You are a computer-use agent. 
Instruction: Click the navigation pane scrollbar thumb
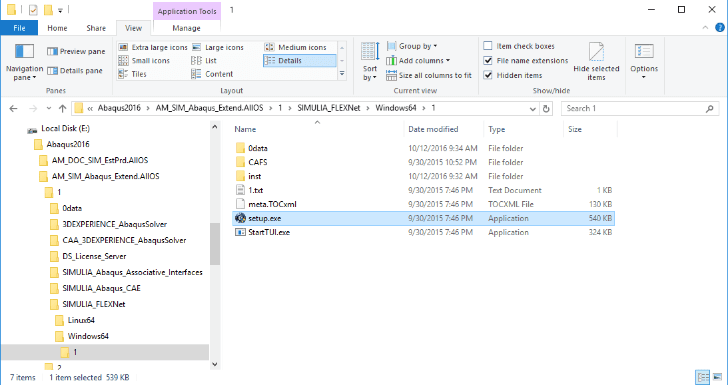[214, 244]
